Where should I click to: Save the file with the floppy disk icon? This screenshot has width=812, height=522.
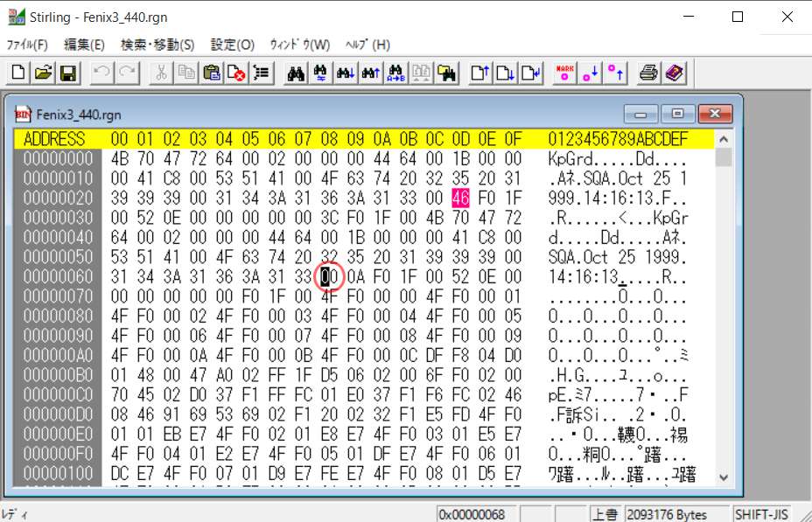tap(68, 73)
